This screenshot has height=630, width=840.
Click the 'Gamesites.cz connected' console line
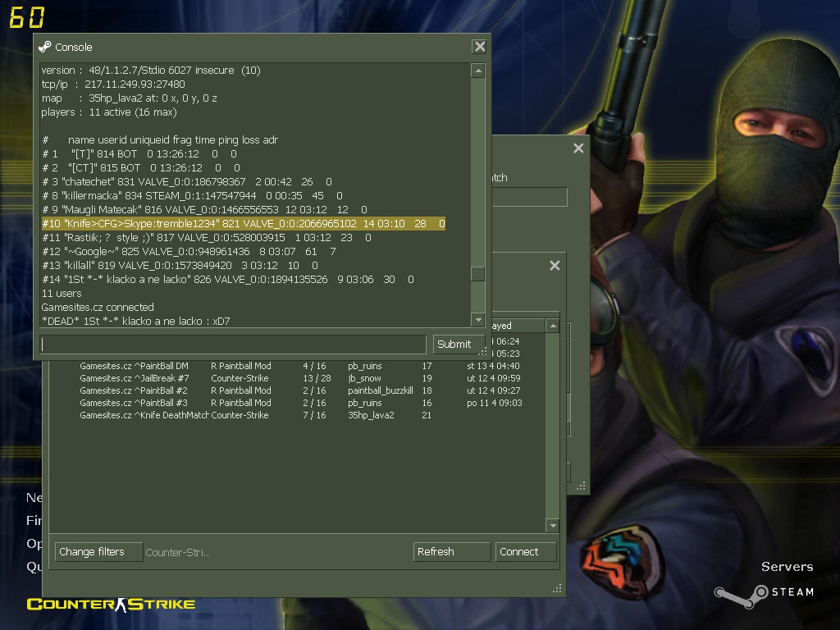pos(98,307)
